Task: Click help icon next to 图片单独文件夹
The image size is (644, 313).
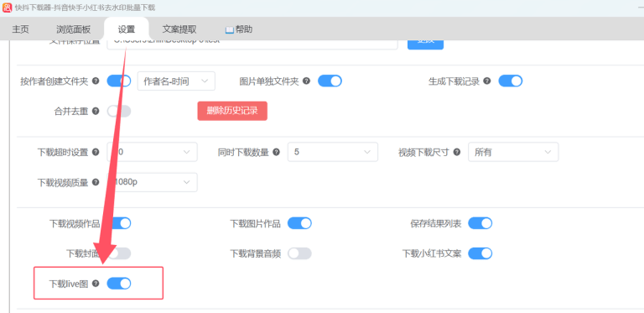Action: 306,81
